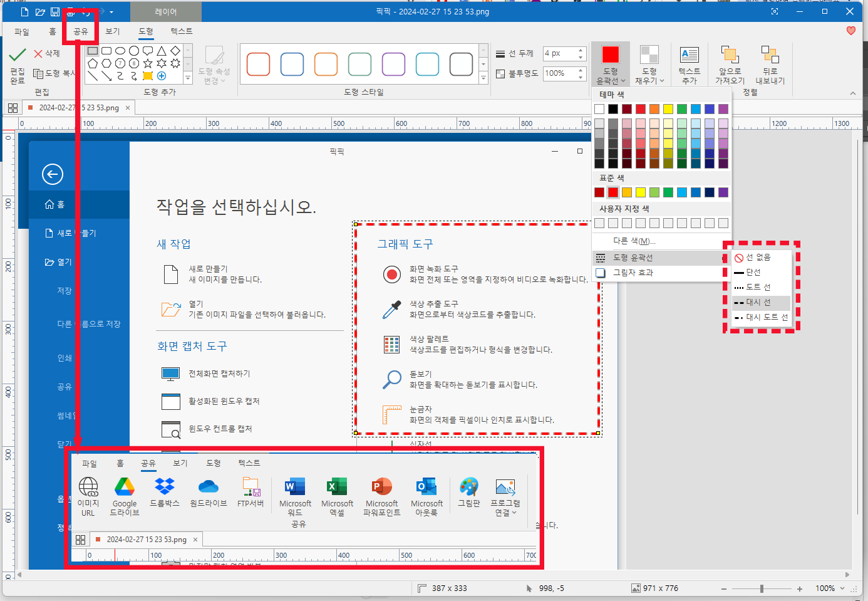
Task: Choose 대시 도트 선 line option
Action: pyautogui.click(x=761, y=317)
